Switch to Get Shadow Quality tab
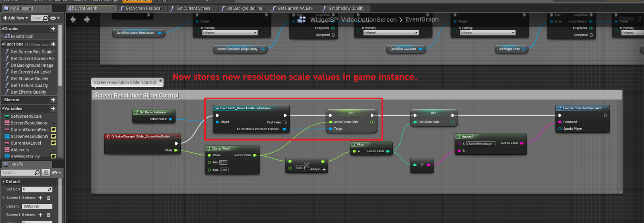Image resolution: width=644 pixels, height=223 pixels. 346,8
